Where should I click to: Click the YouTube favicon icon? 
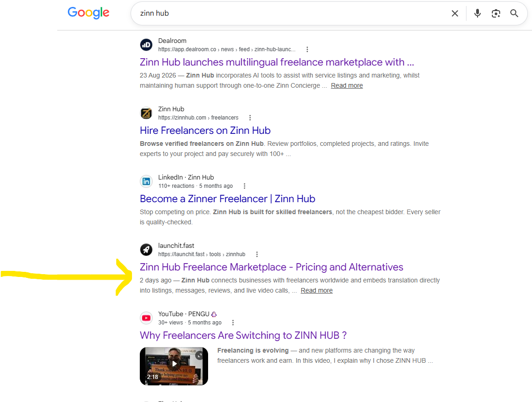(146, 318)
